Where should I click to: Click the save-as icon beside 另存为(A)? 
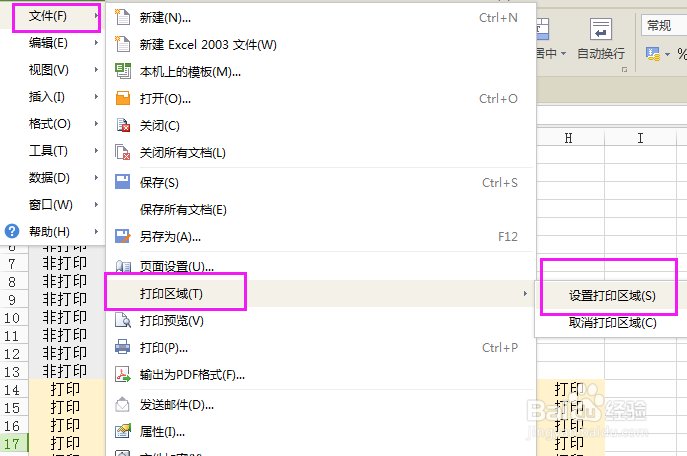[x=122, y=236]
